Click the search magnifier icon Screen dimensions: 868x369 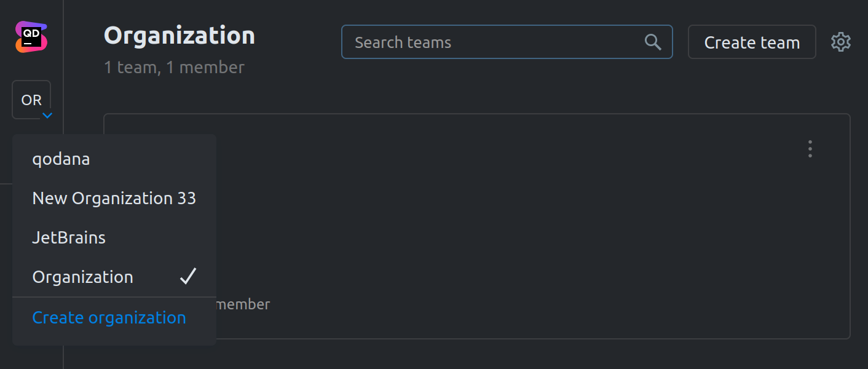(x=652, y=42)
